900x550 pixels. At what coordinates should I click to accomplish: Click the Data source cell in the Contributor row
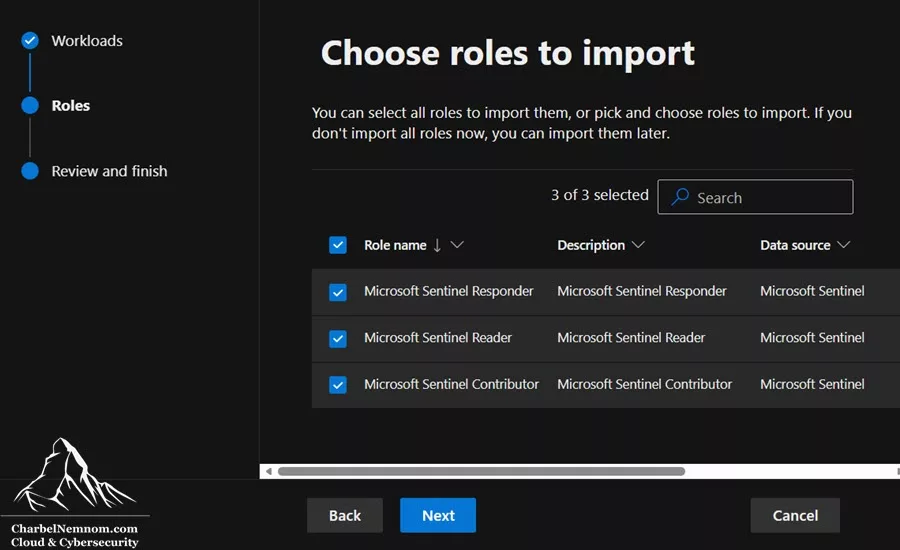click(812, 384)
